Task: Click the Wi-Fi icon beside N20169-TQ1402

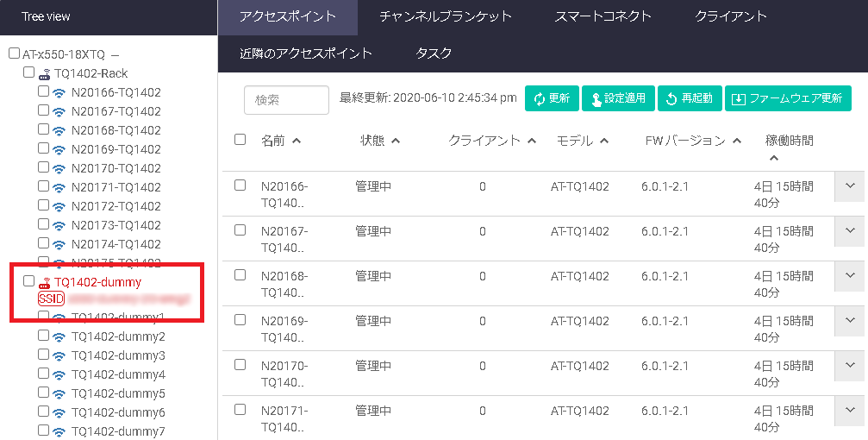Action: tap(59, 149)
